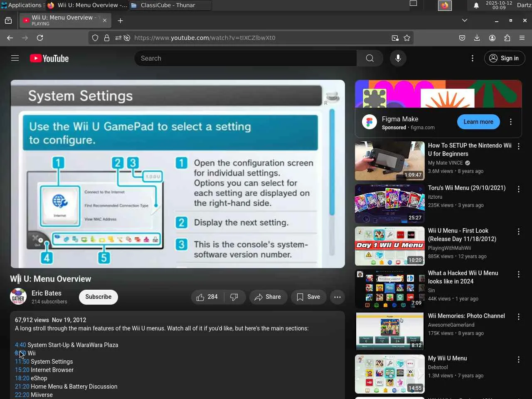Viewport: 532px width, 399px height.
Task: Open Wii Memories: Photo Channel thumbnail
Action: click(390, 331)
